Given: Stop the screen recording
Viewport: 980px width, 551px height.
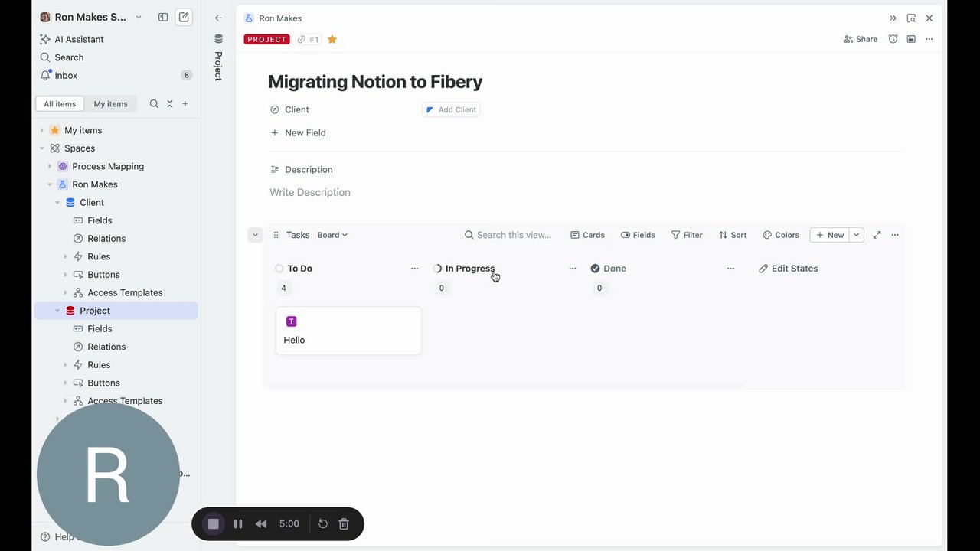Looking at the screenshot, I should [214, 524].
